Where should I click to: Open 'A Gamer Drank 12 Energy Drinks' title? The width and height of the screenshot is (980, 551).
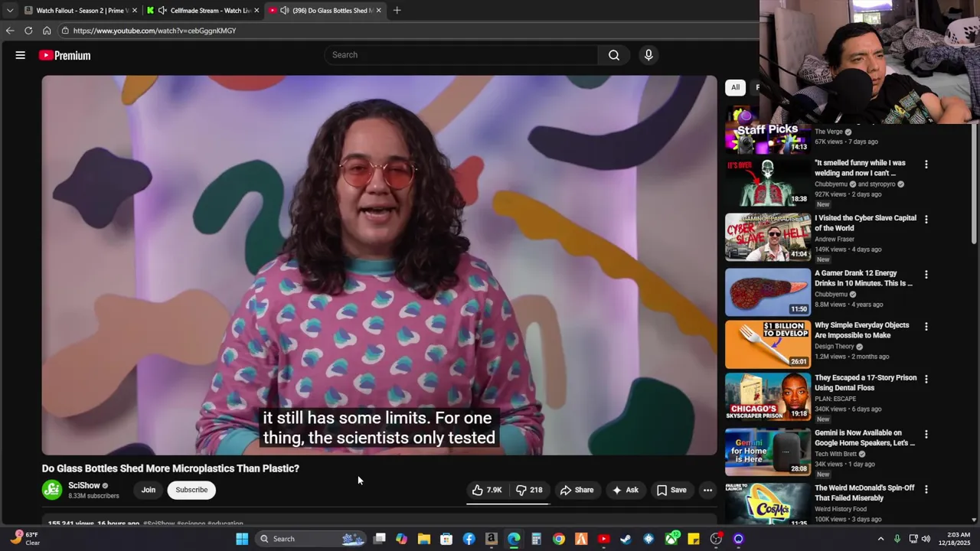[x=864, y=278]
